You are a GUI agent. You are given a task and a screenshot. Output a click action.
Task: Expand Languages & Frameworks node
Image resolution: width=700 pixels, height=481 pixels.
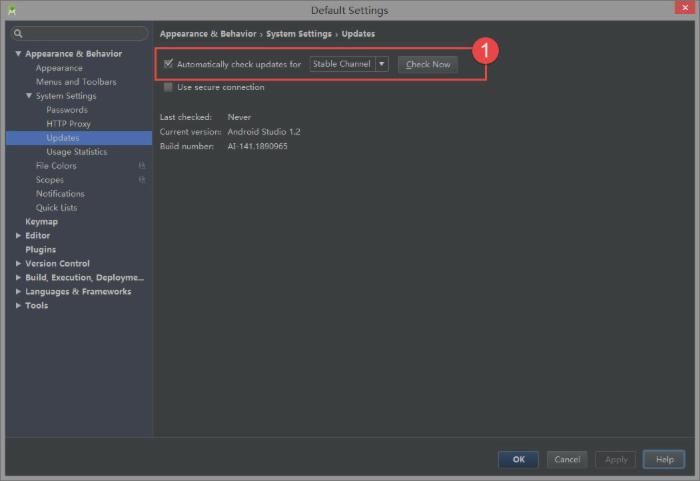tap(18, 291)
